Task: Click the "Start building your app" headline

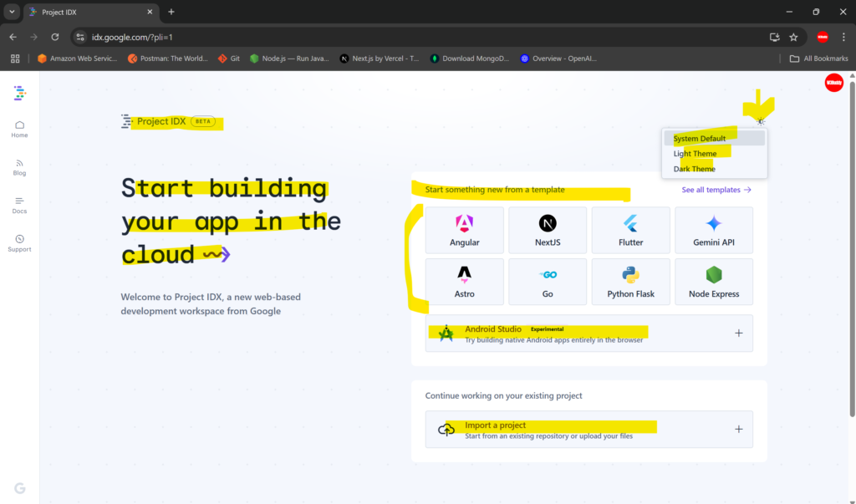Action: [x=231, y=221]
